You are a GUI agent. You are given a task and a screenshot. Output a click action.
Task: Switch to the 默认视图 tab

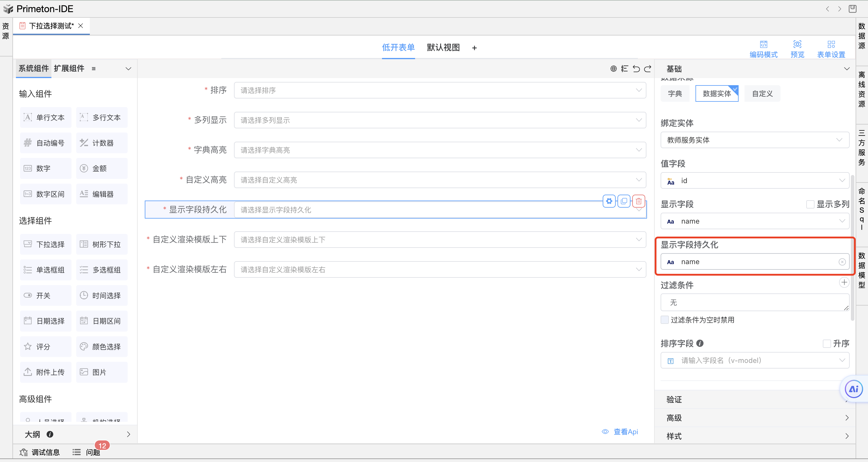coord(443,48)
